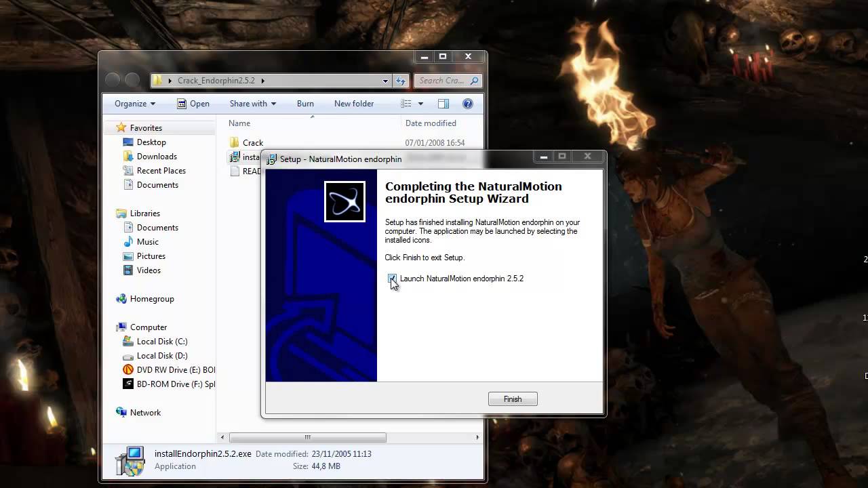Click scrollbar right arrow in Explorer
Viewport: 868px width, 488px height.
(x=477, y=437)
